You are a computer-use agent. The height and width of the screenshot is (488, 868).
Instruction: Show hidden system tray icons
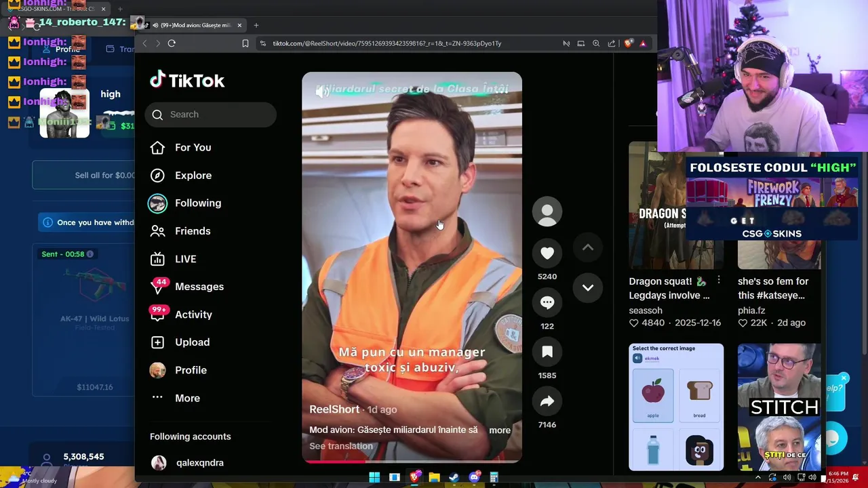tap(758, 477)
